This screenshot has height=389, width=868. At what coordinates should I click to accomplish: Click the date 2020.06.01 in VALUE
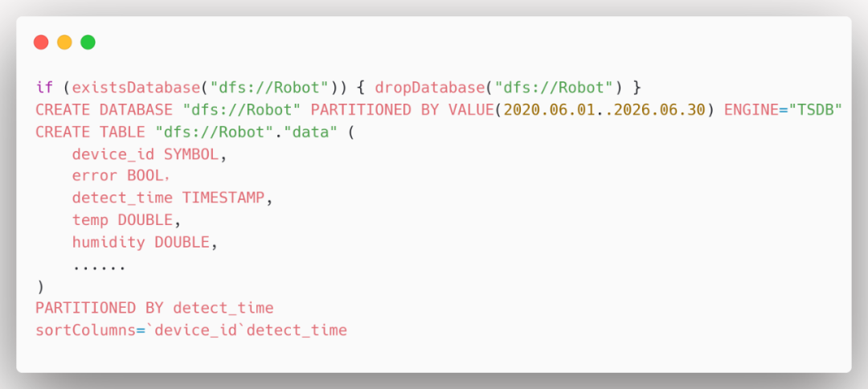click(549, 109)
